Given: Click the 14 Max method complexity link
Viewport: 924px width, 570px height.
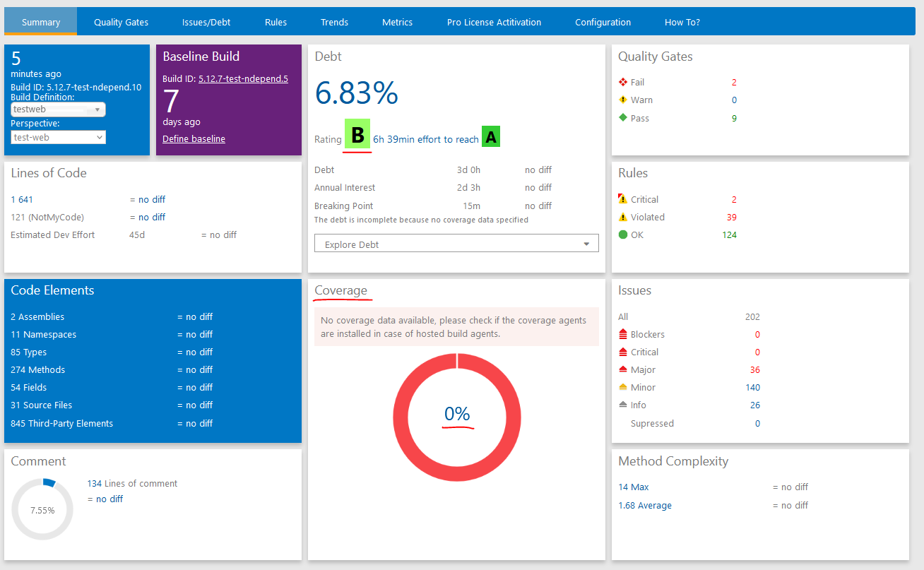Looking at the screenshot, I should pyautogui.click(x=634, y=487).
